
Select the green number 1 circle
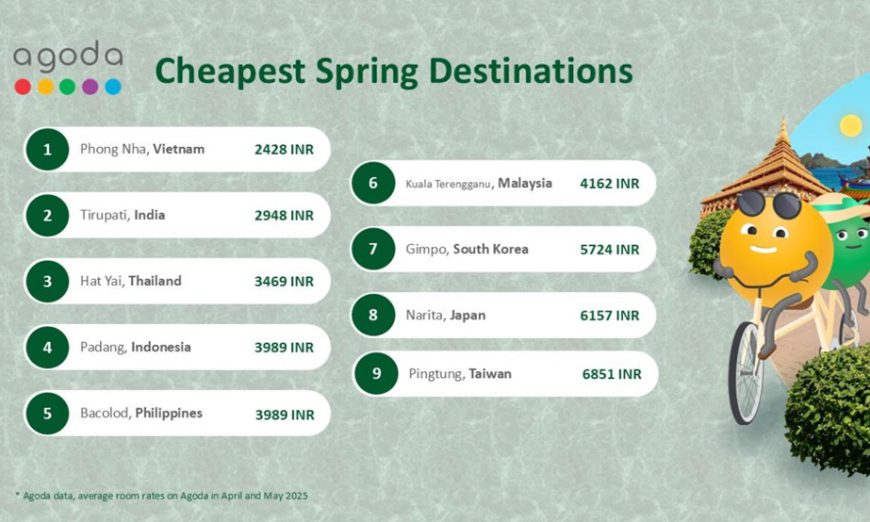(x=47, y=149)
